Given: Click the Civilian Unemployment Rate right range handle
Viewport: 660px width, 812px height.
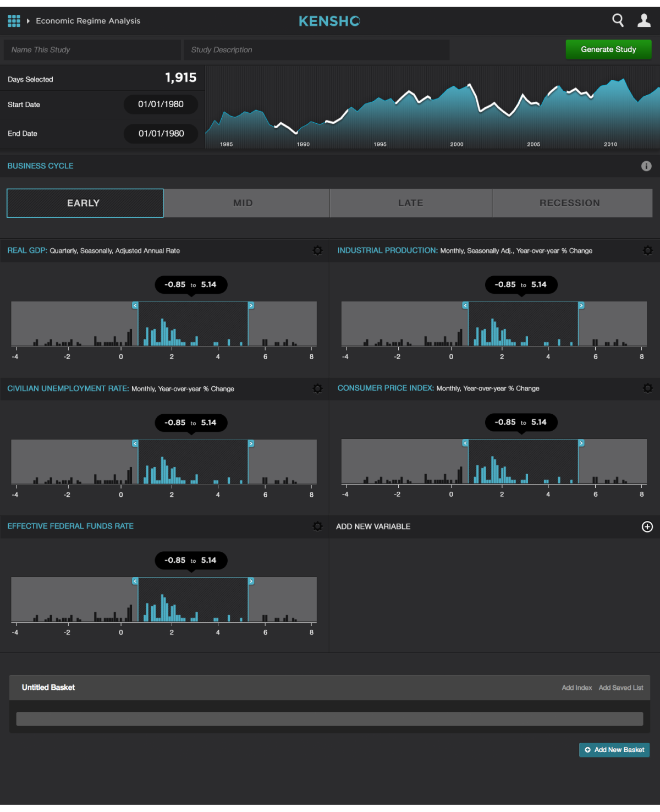Looking at the screenshot, I should (x=251, y=443).
